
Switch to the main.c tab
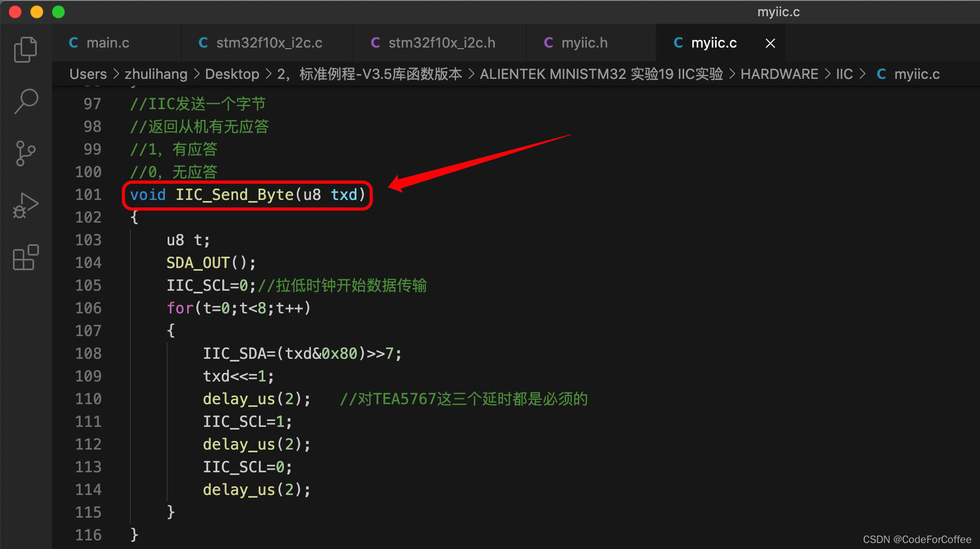(x=108, y=43)
